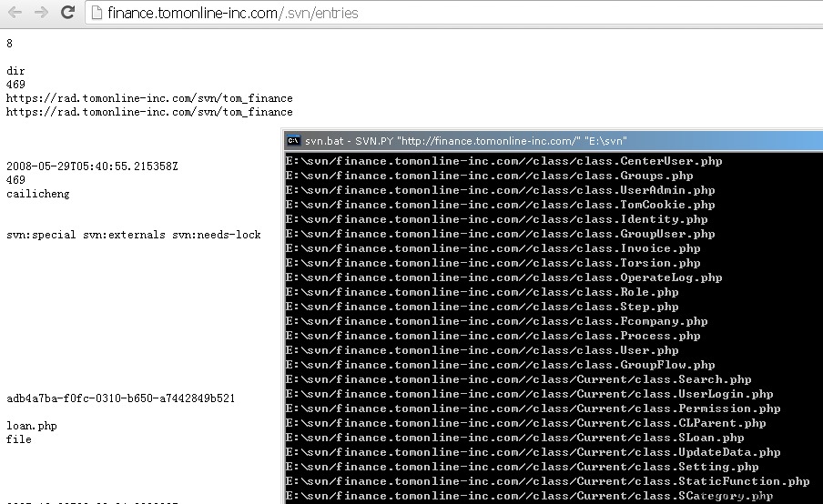Image resolution: width=823 pixels, height=504 pixels.
Task: Click the 'loan.php' entry
Action: pyautogui.click(x=32, y=426)
